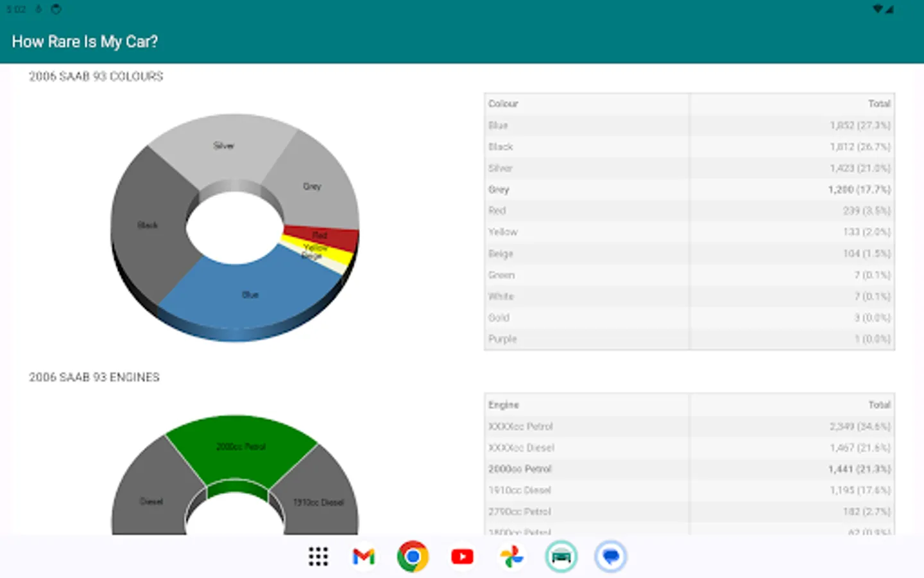Open Google Photos from the taskbar

pyautogui.click(x=511, y=557)
